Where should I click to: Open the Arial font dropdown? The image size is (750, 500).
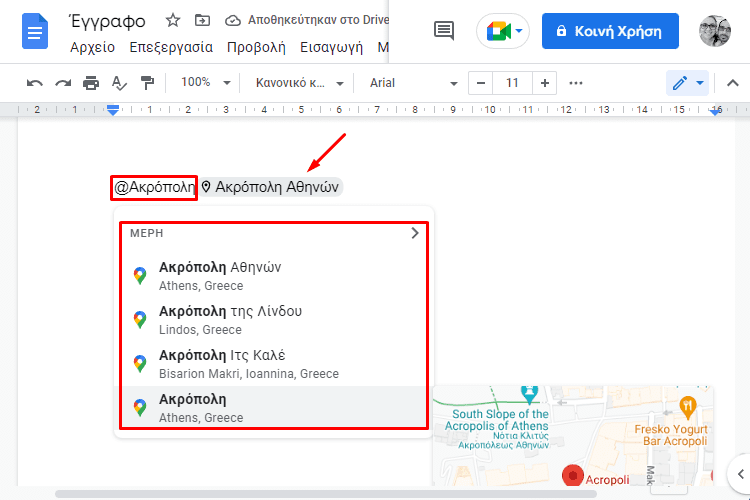click(413, 83)
